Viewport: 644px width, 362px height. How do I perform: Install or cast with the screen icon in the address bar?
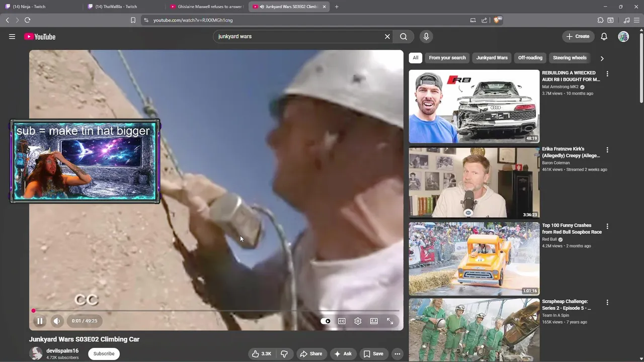[473, 20]
